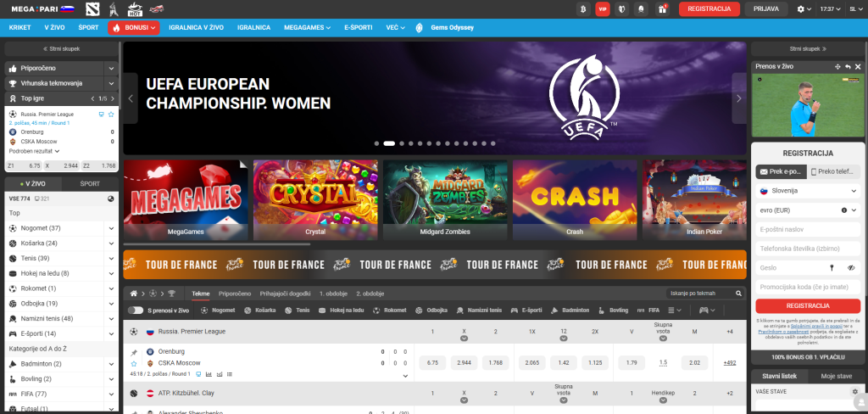The height and width of the screenshot is (414, 868).
Task: Select last banner carousel dot
Action: (x=492, y=143)
